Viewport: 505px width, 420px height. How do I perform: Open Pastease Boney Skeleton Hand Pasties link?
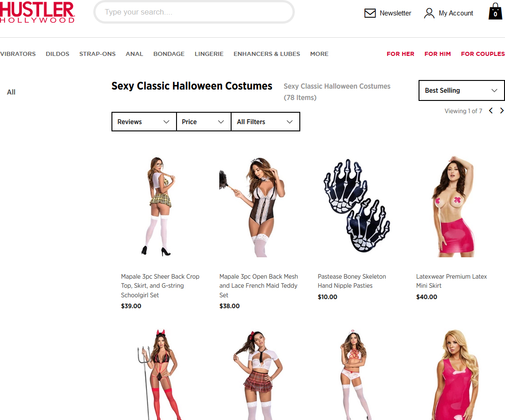coord(352,281)
